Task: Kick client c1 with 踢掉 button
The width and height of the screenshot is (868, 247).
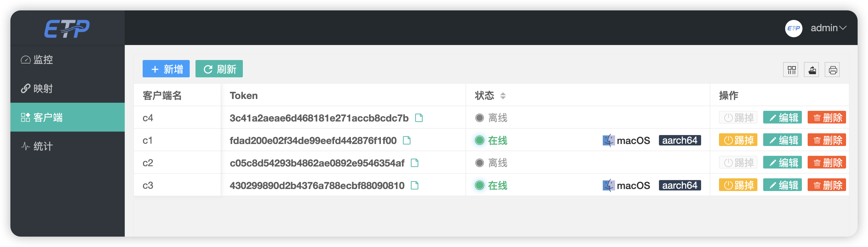Action: 738,140
